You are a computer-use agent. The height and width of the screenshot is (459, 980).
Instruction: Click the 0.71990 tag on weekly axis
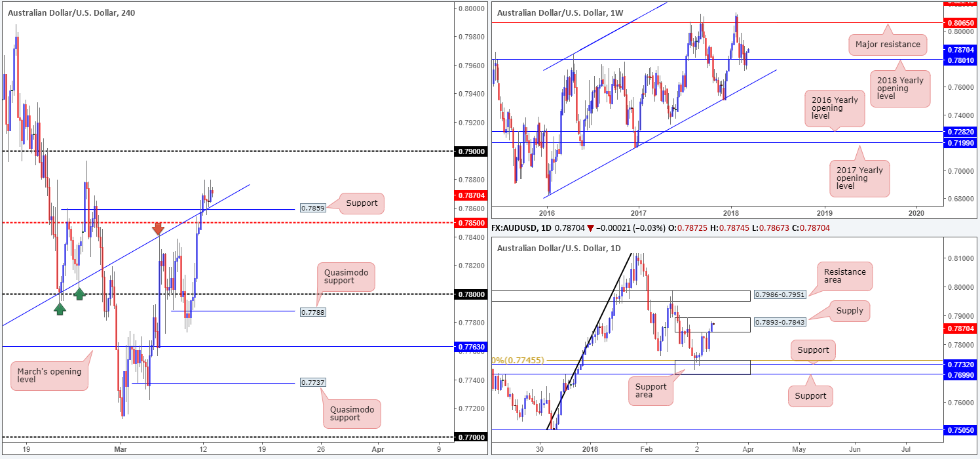(961, 142)
